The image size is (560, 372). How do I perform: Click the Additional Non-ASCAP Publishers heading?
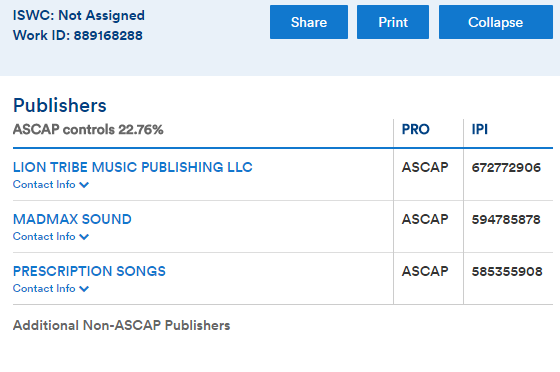pyautogui.click(x=121, y=325)
